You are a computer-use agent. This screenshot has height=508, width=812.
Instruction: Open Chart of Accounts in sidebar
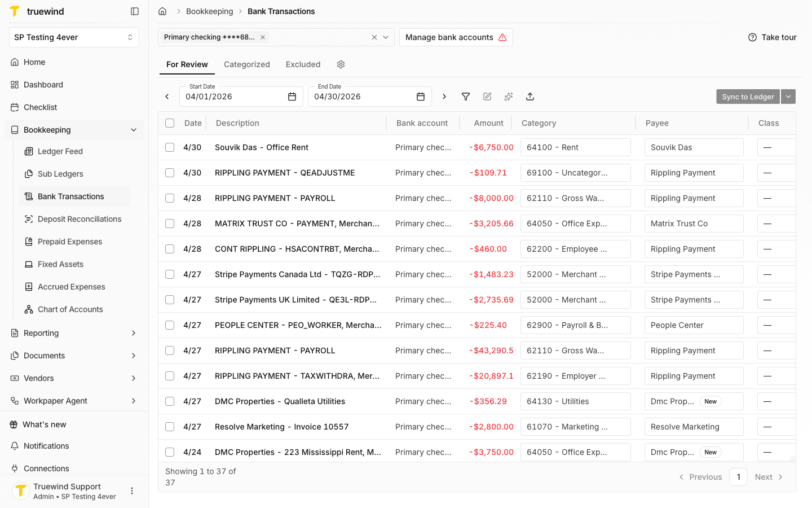coord(74,309)
